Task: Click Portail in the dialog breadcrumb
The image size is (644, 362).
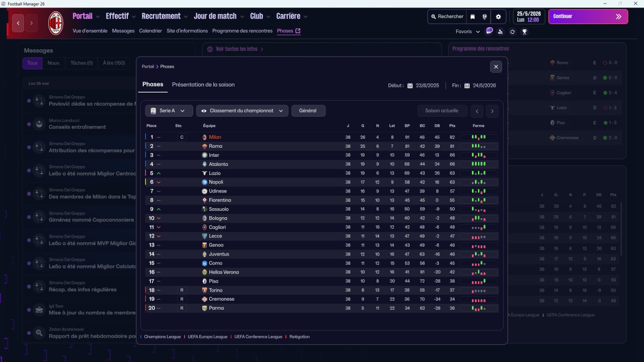Action: pos(148,66)
